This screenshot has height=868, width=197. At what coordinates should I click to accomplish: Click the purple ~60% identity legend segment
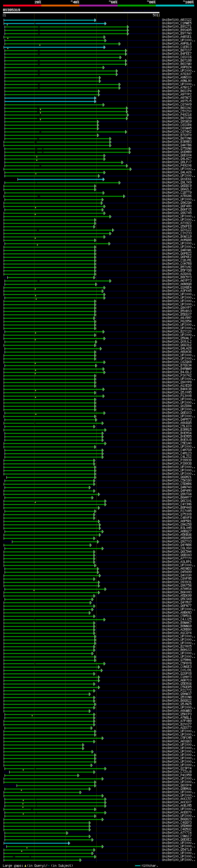click(x=98, y=6)
